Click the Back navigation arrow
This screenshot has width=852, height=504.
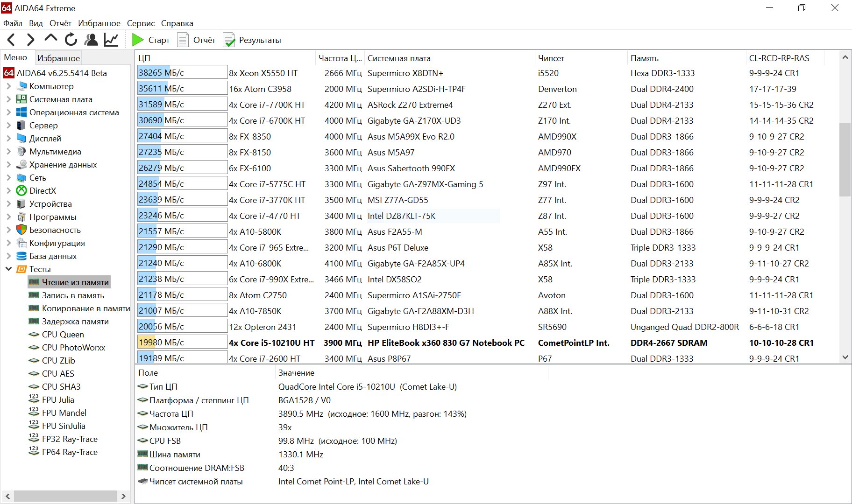pyautogui.click(x=11, y=40)
